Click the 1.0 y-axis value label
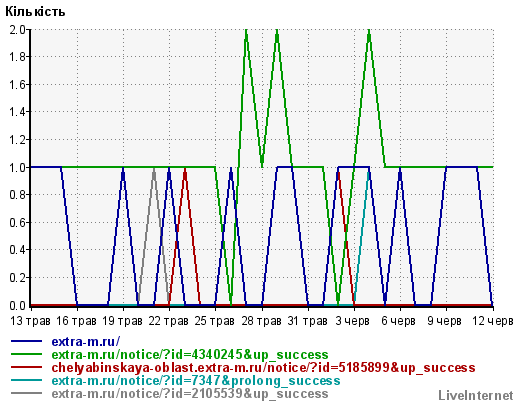Viewport: 520px width, 405px height. (18, 167)
